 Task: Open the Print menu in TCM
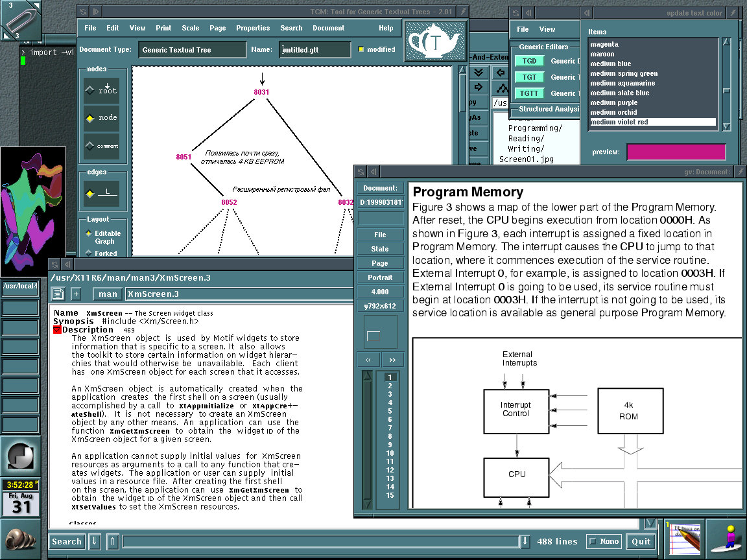point(163,28)
